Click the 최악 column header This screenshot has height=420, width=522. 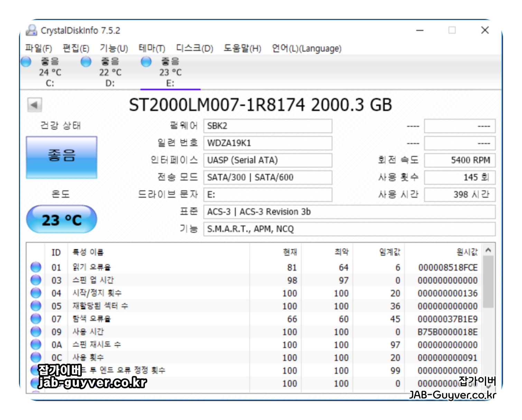click(327, 252)
